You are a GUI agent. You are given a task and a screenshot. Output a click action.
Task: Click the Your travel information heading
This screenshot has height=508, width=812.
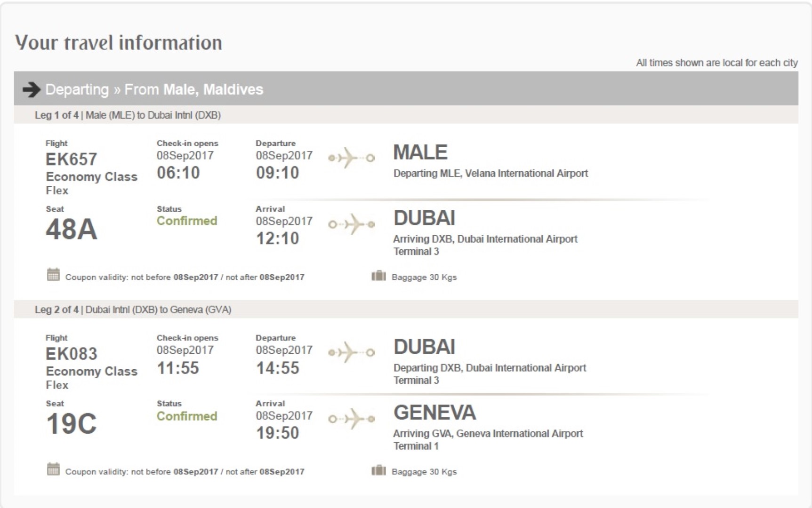click(x=119, y=42)
